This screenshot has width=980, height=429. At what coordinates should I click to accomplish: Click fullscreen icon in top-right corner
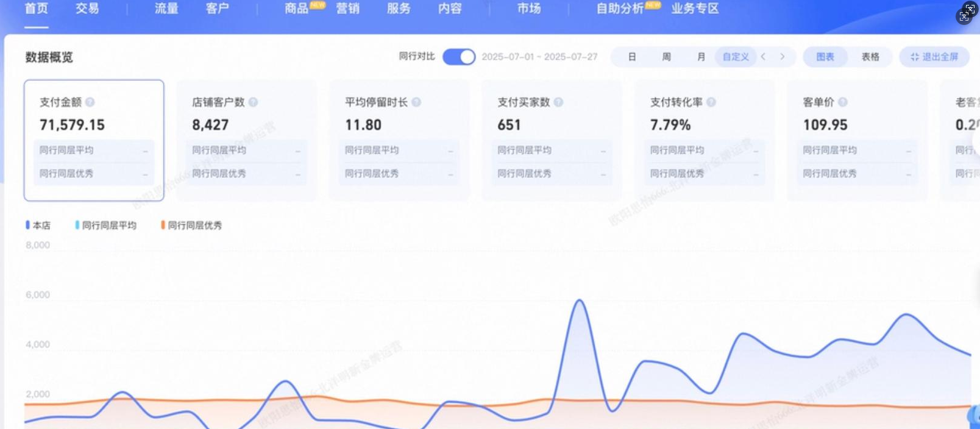(967, 13)
